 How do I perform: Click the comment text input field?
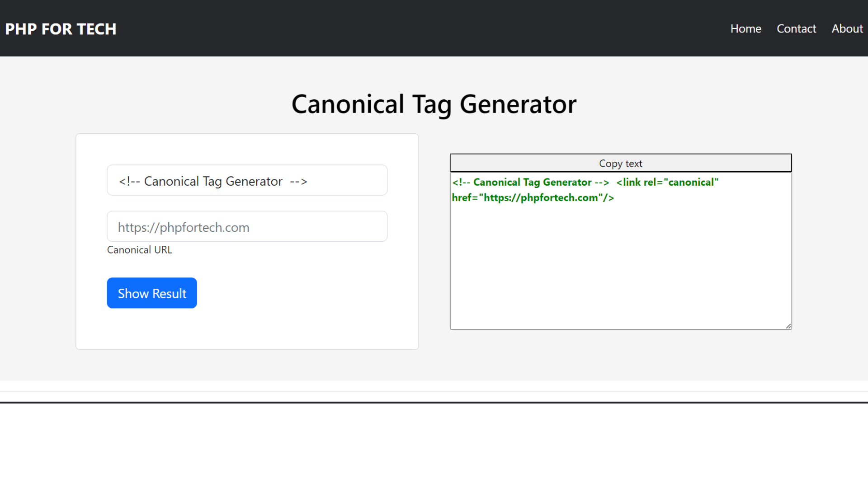pyautogui.click(x=247, y=180)
